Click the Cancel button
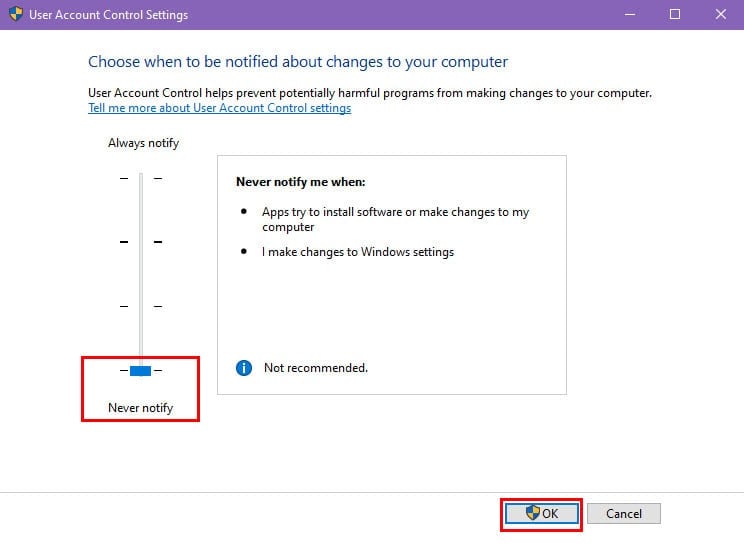Screen dimensions: 744x550 click(623, 513)
